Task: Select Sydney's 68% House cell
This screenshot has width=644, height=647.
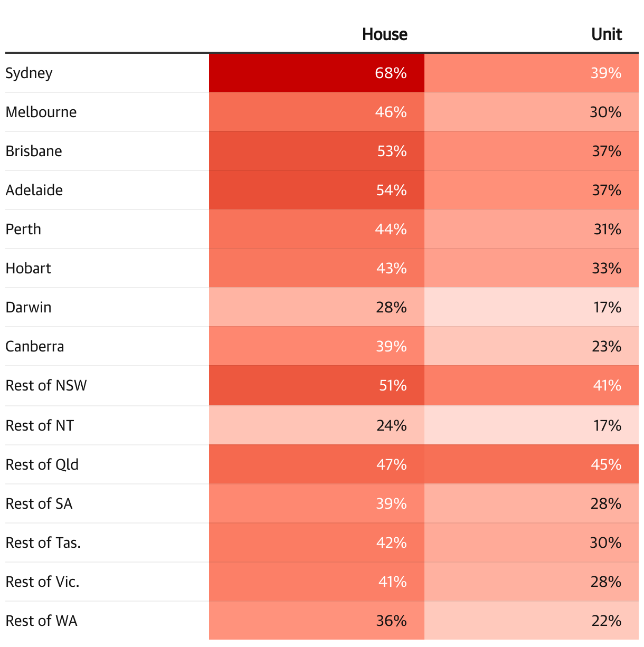Action: pyautogui.click(x=317, y=73)
